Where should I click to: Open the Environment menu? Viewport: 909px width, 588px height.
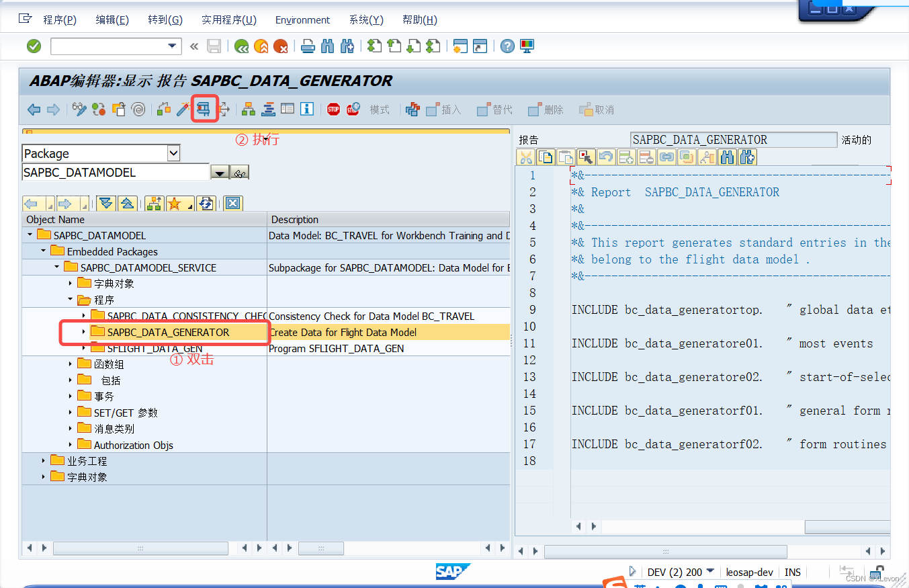tap(302, 20)
